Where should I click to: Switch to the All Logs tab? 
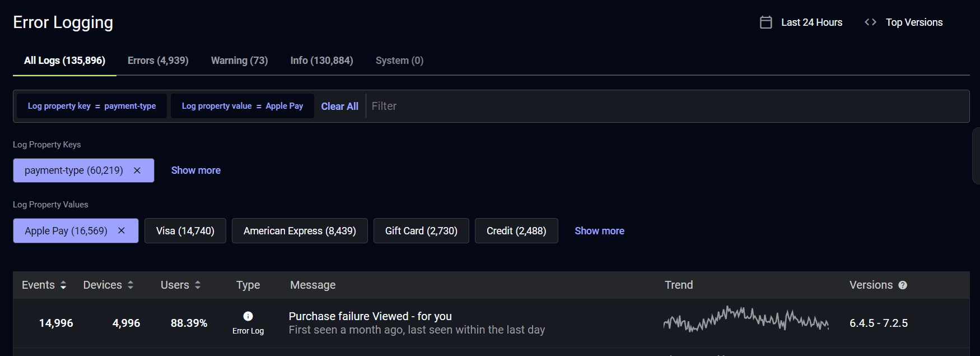point(64,61)
